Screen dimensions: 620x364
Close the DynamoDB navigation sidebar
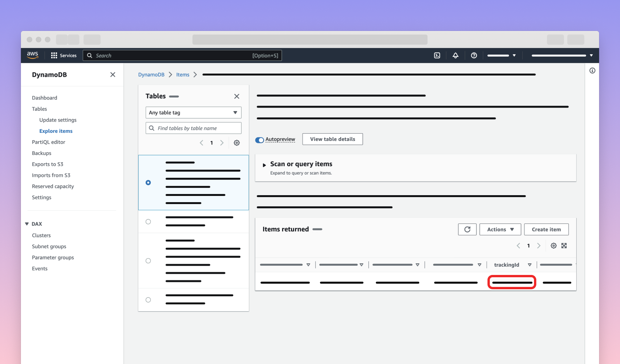pyautogui.click(x=113, y=74)
